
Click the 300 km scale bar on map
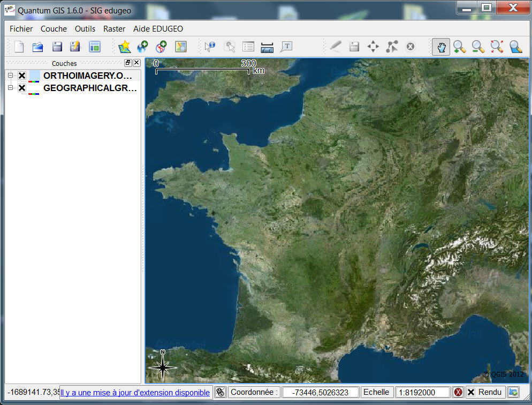point(209,67)
